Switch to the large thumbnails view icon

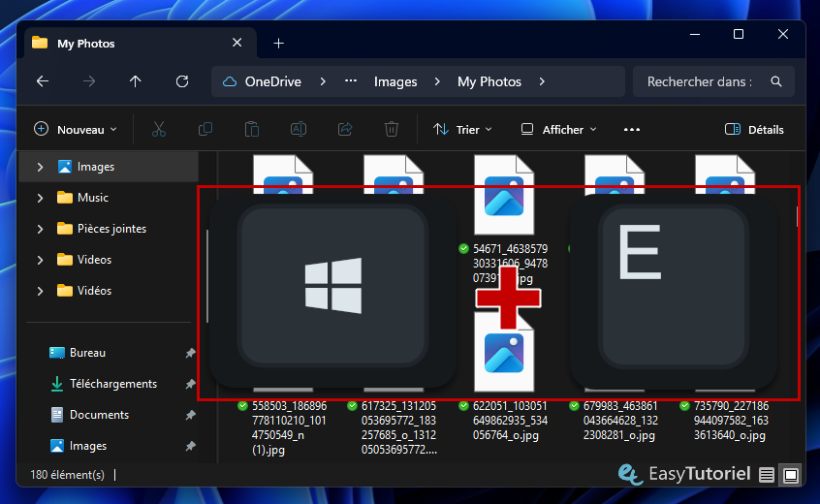pos(791,475)
